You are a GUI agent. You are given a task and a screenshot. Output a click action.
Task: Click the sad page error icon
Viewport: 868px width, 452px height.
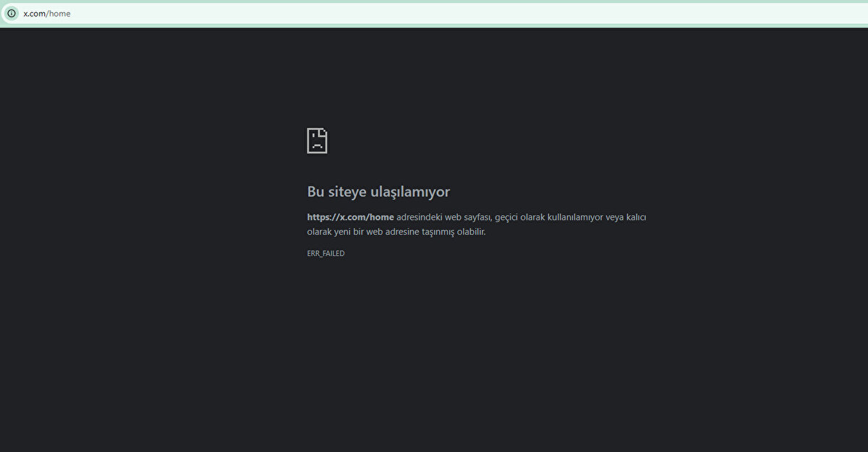[317, 140]
